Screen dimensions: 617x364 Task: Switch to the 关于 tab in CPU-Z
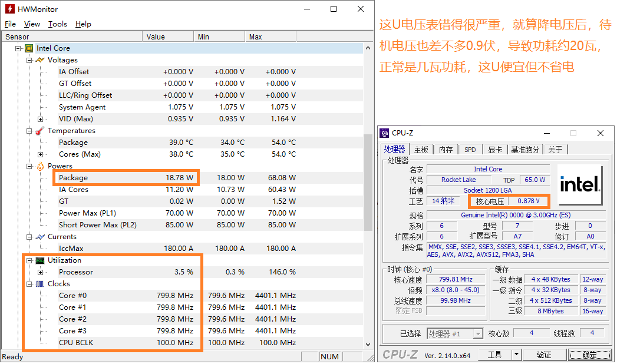point(555,150)
